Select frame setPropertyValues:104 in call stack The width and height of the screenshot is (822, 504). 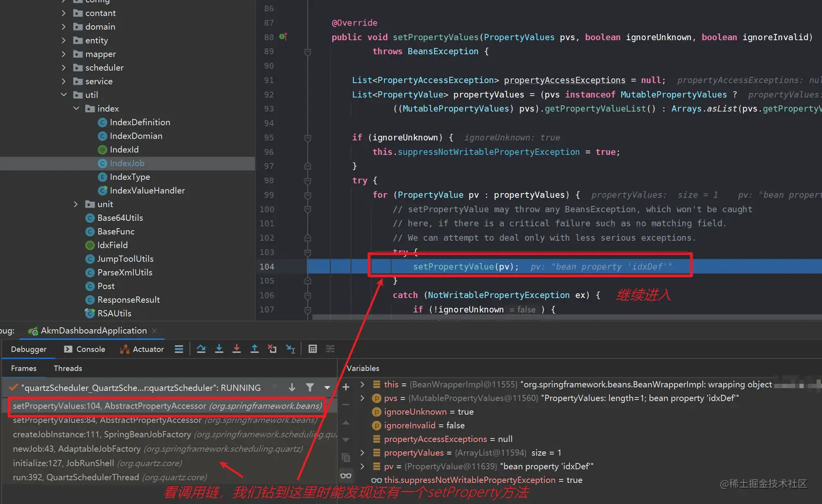click(x=167, y=406)
